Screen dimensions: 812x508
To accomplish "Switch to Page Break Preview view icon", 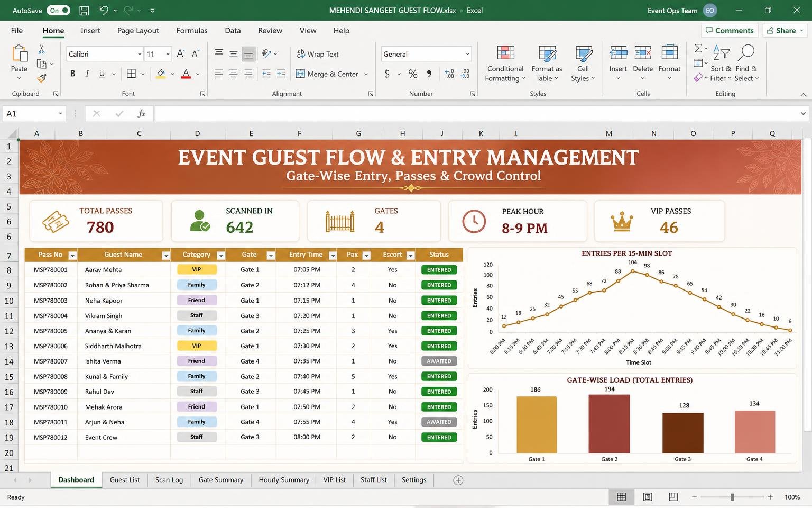I will point(673,497).
